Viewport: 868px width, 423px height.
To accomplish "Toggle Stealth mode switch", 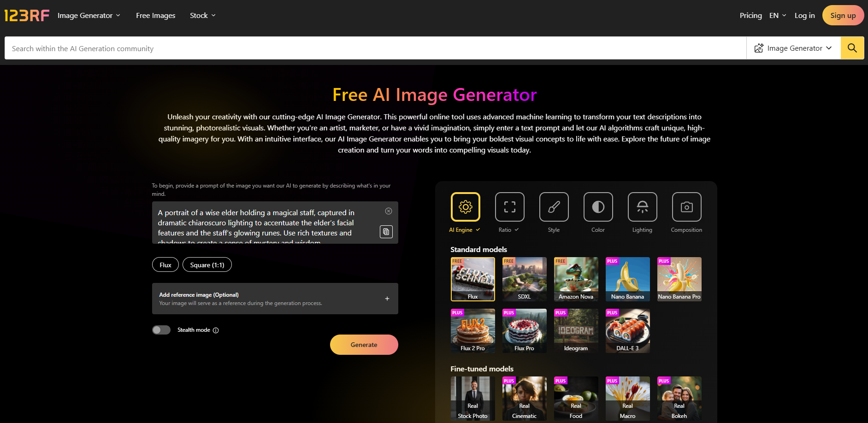I will (x=161, y=330).
